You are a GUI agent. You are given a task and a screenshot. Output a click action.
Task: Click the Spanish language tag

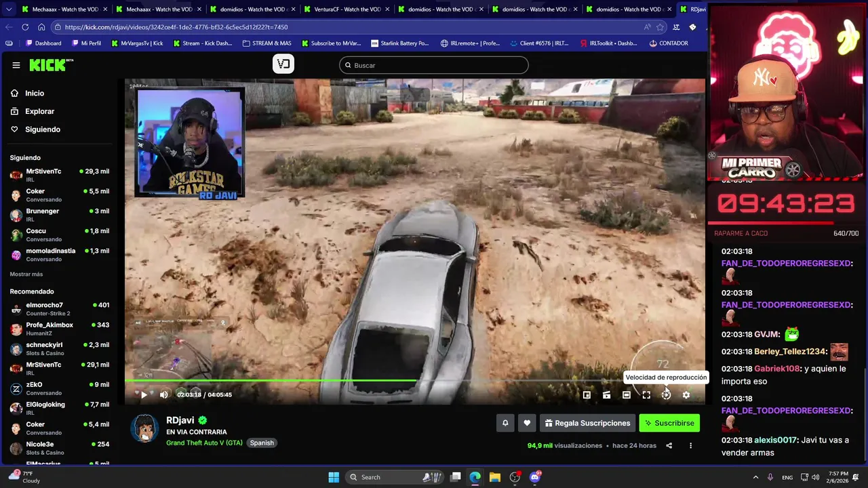[x=262, y=443]
